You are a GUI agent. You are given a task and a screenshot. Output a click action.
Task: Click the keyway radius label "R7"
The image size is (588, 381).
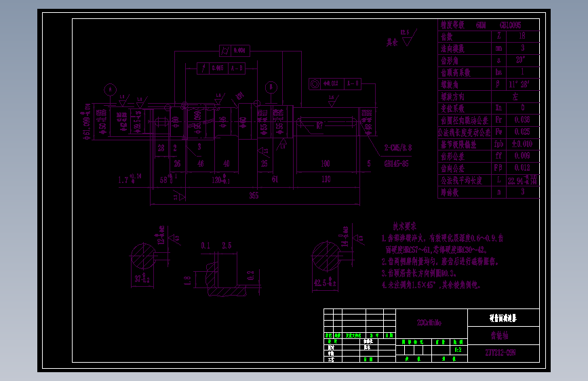319,125
